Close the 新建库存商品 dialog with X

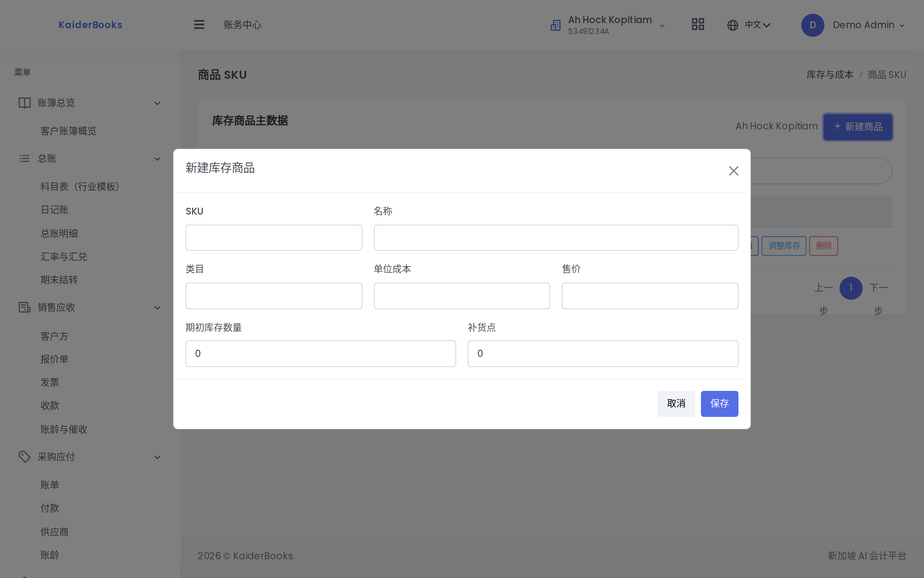(x=733, y=171)
